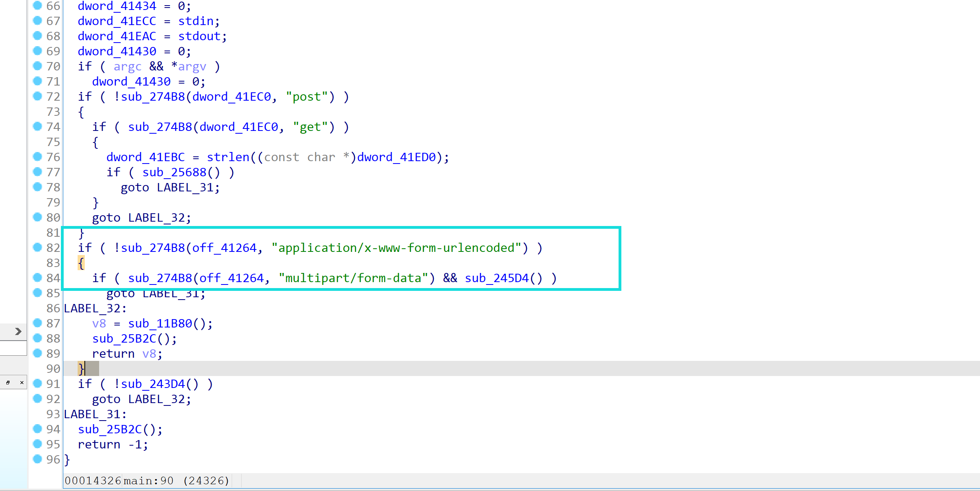Float the docked panel via restore icon
Image resolution: width=980 pixels, height=491 pixels.
pyautogui.click(x=8, y=383)
